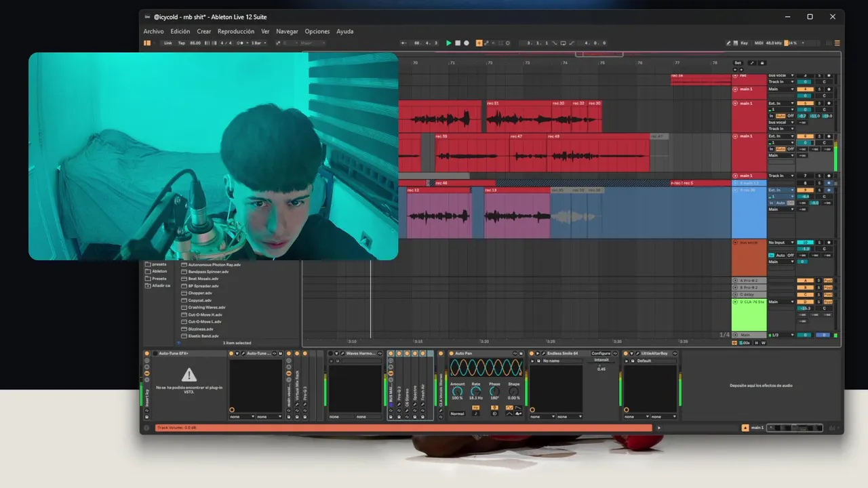Image resolution: width=868 pixels, height=488 pixels.
Task: Open the hamburger menu at top right
Action: [x=837, y=43]
